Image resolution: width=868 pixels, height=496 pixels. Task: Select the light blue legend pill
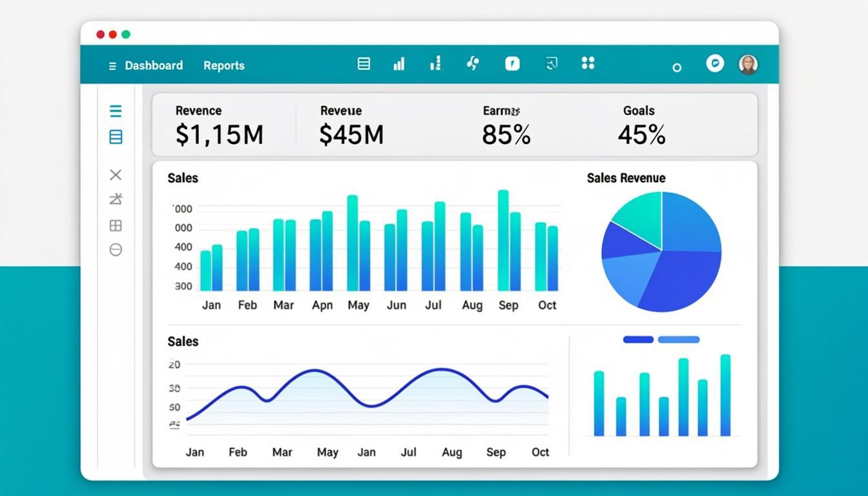click(x=679, y=340)
